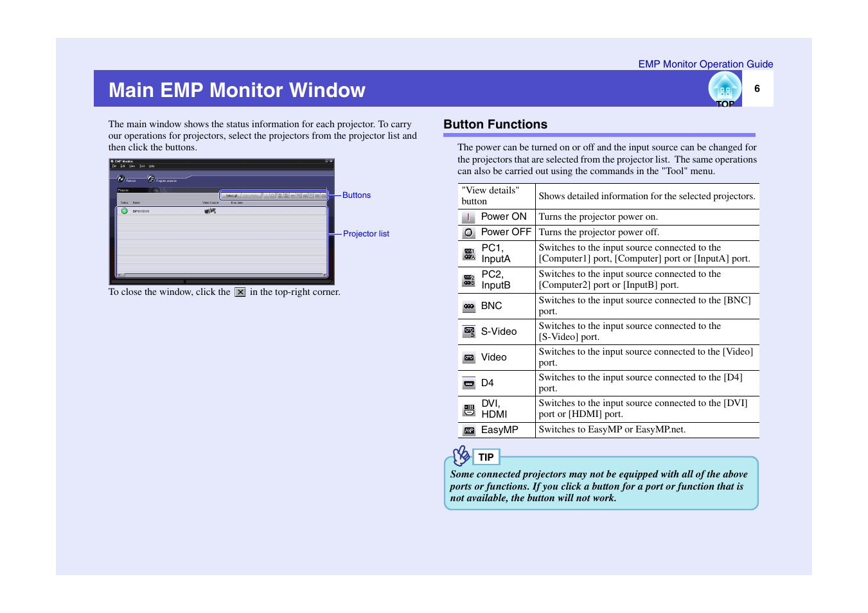Screen dimensions: 868x613
Task: Click the horizontal scrollbar in projector list
Action: coord(222,275)
